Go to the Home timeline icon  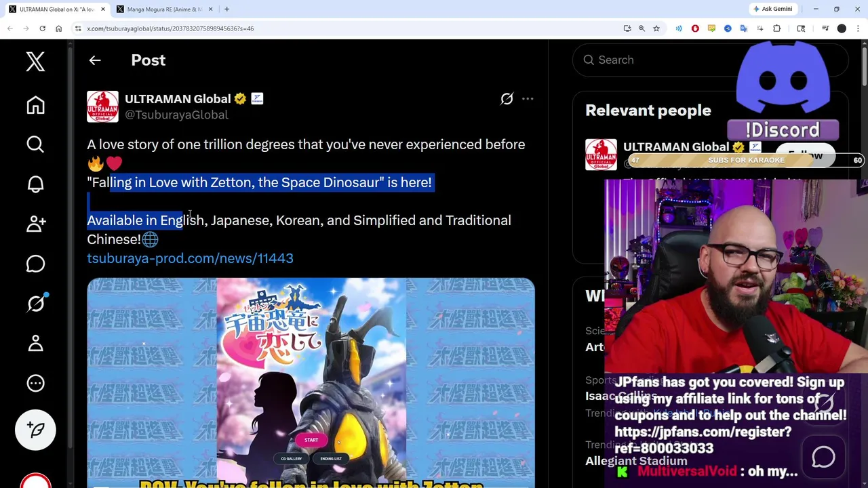click(x=35, y=105)
